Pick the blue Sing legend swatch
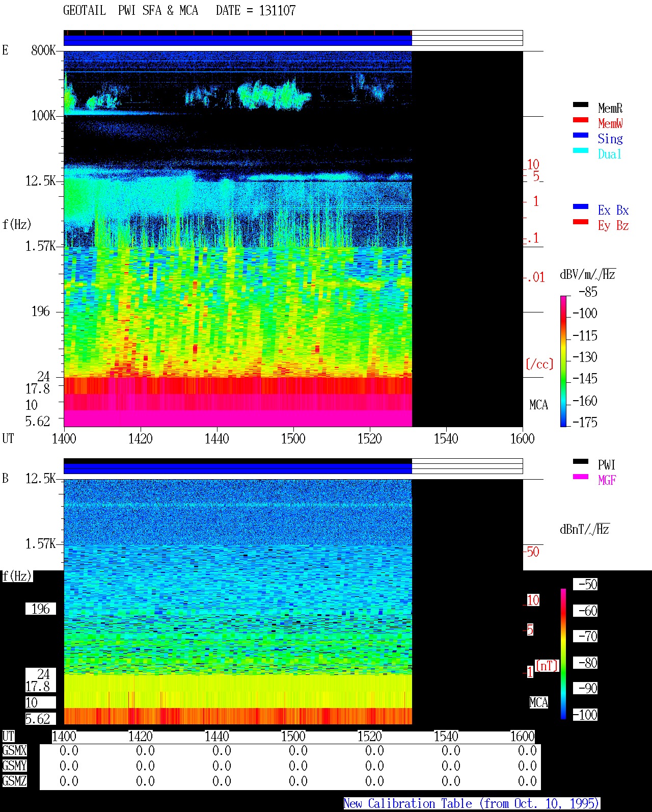This screenshot has width=652, height=812. pyautogui.click(x=581, y=135)
